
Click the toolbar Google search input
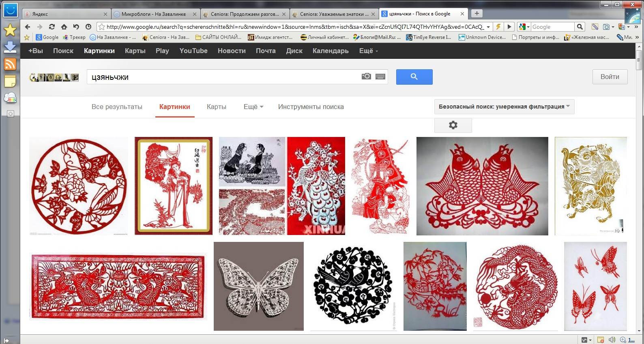point(552,27)
